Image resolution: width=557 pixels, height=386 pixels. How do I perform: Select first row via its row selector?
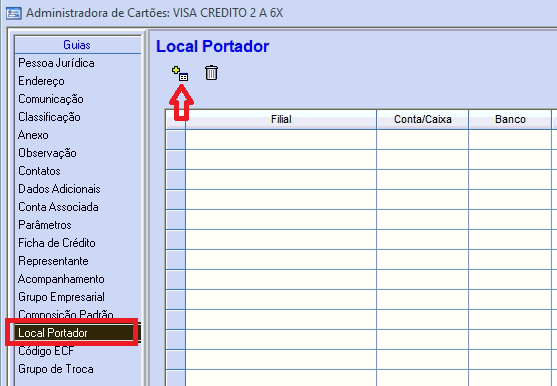pos(175,140)
